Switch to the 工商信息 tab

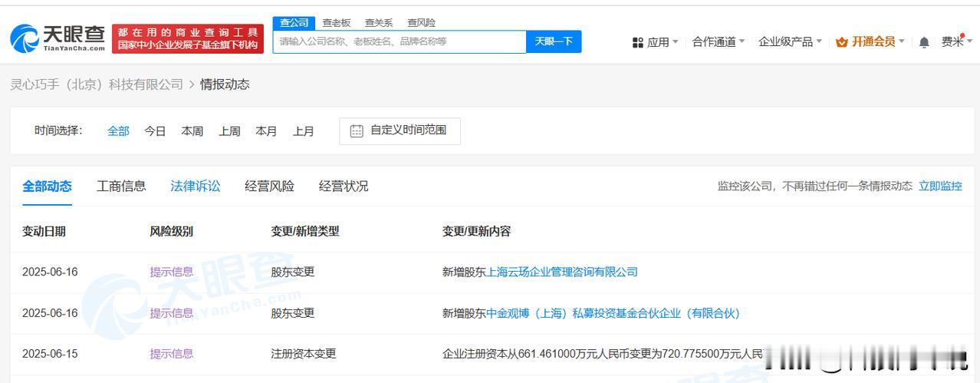coord(121,186)
